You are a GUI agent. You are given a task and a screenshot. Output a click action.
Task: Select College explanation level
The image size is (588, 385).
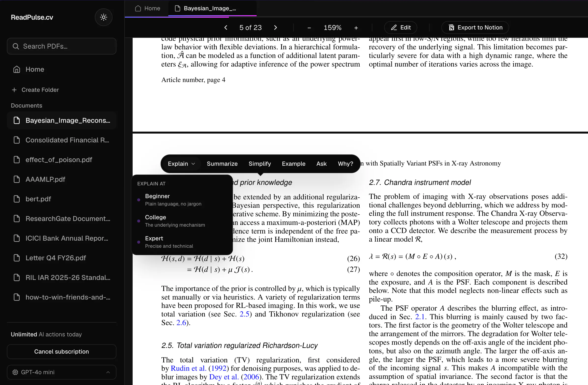[x=182, y=221]
